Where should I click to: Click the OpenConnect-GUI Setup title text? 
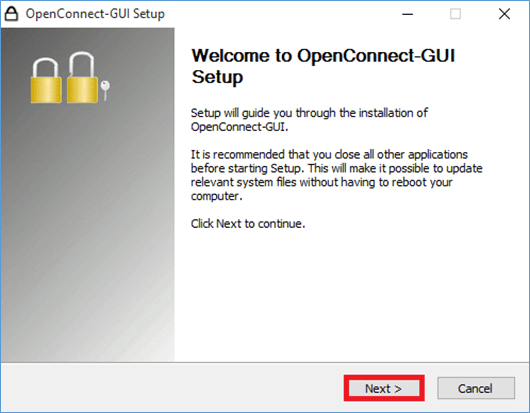pyautogui.click(x=95, y=14)
